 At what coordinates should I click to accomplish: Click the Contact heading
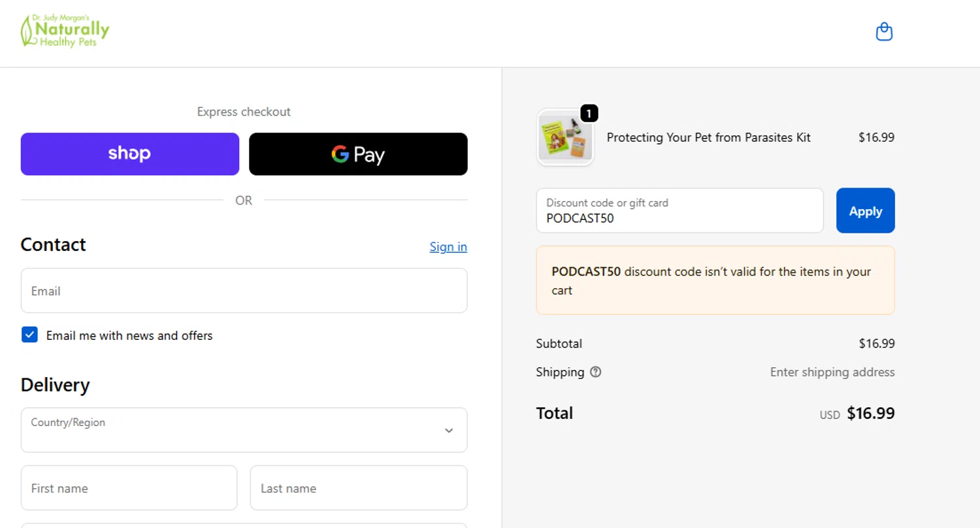click(x=53, y=244)
